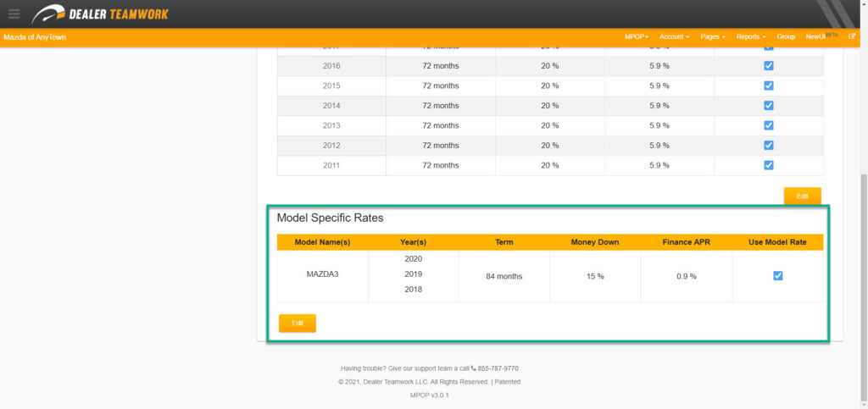Open the hamburger menu icon
868x409 pixels.
pos(14,14)
